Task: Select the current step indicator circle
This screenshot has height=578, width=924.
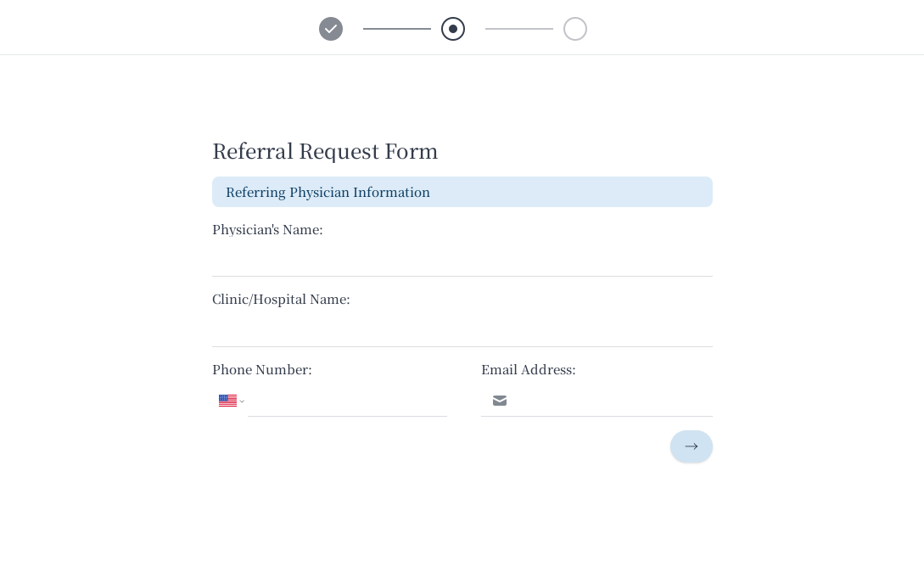Action: (453, 29)
